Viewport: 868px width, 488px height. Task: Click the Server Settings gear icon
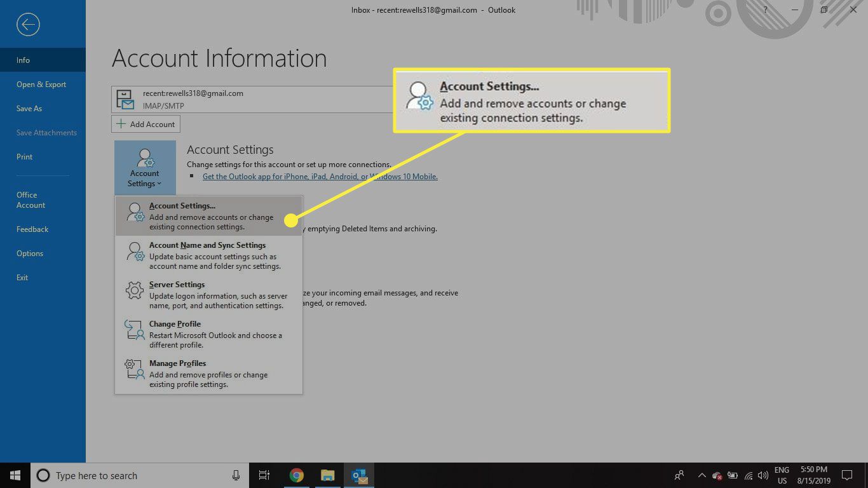(x=135, y=291)
